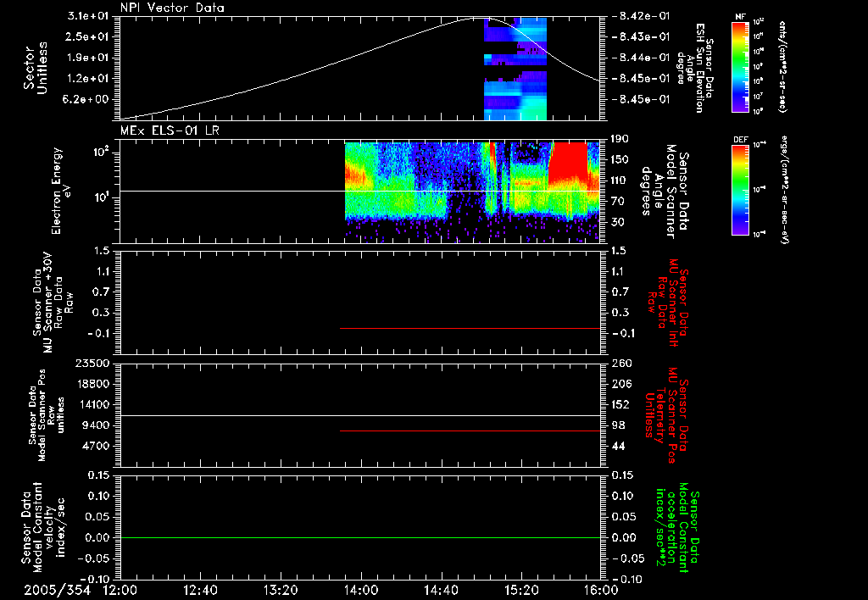Image resolution: width=868 pixels, height=600 pixels.
Task: Select the "MU Scanner +30V Raw Data" axis title
Action: click(x=53, y=303)
